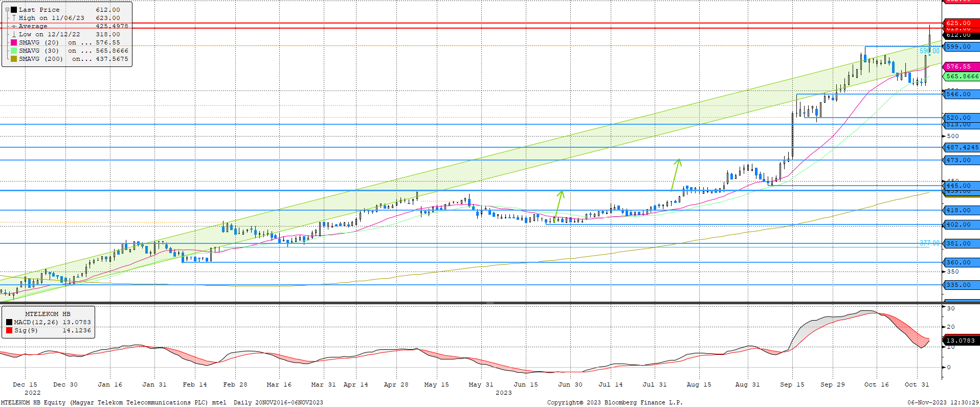Image resolution: width=980 pixels, height=407 pixels.
Task: Click the blue 599.00 price axis tag
Action: tap(961, 47)
